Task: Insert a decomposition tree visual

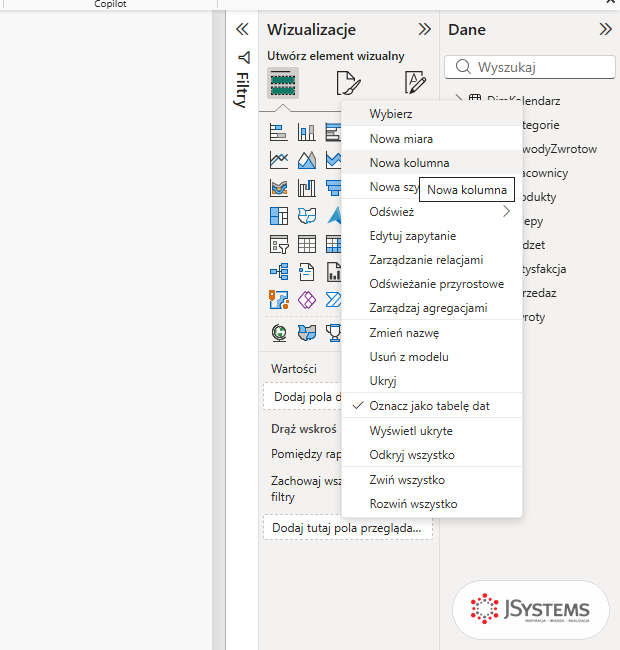Action: point(279,272)
